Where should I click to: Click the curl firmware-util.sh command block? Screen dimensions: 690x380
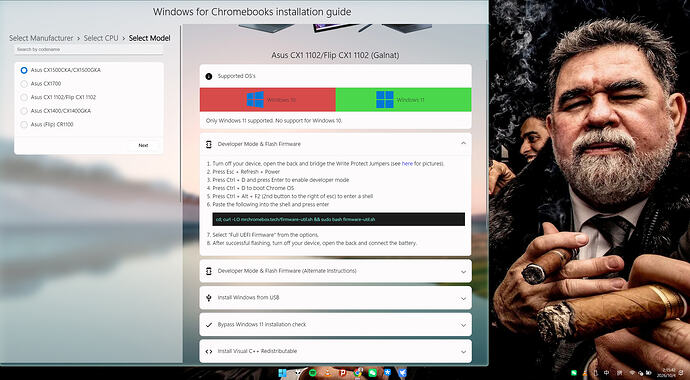tap(338, 219)
